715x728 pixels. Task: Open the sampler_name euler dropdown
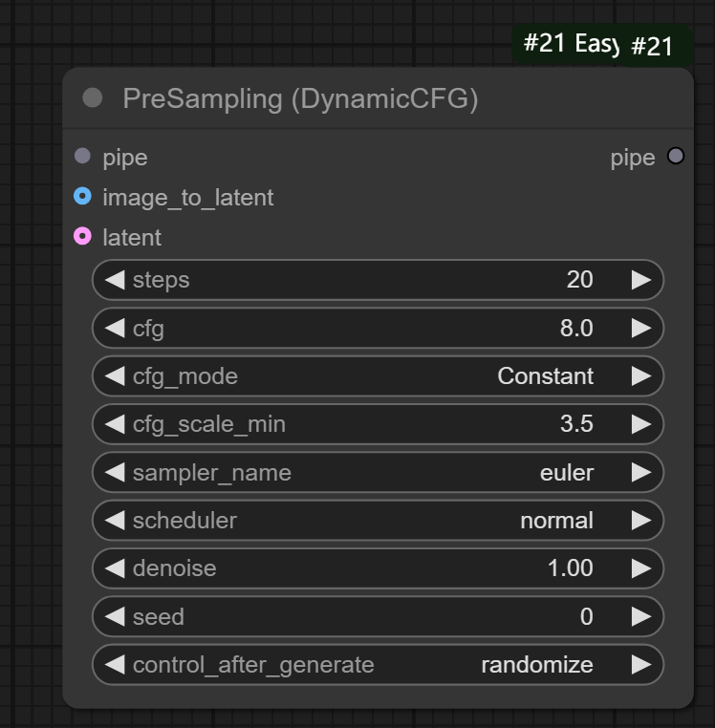378,473
